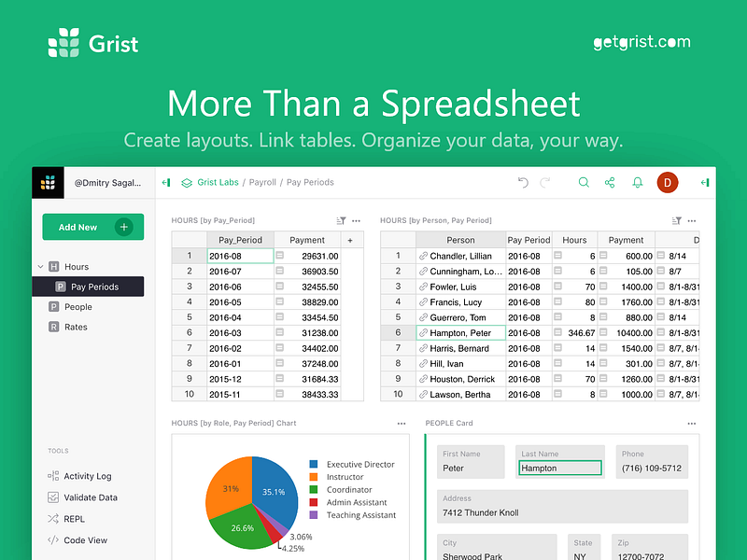Click the Last Name field Hampton
This screenshot has height=560, width=747.
point(559,469)
